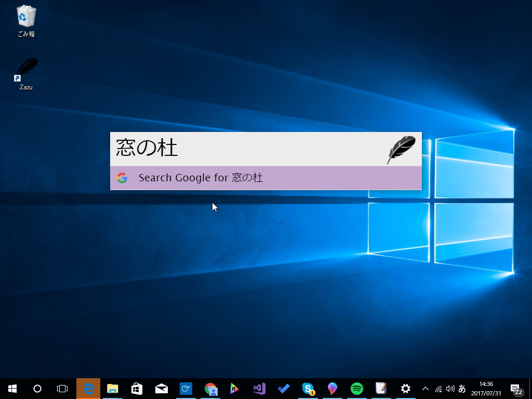
Task: Open Microsoft To-Do from the taskbar
Action: (x=283, y=388)
